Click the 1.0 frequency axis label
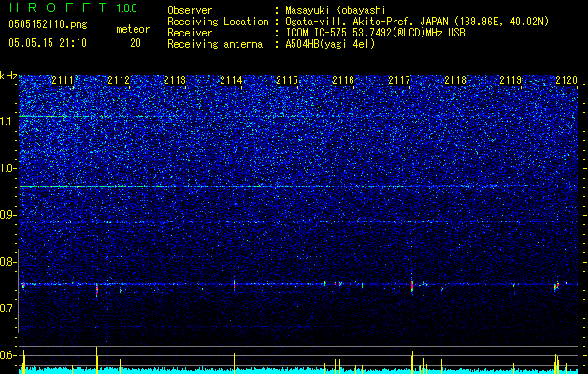Image resolution: width=588 pixels, height=374 pixels. click(8, 168)
